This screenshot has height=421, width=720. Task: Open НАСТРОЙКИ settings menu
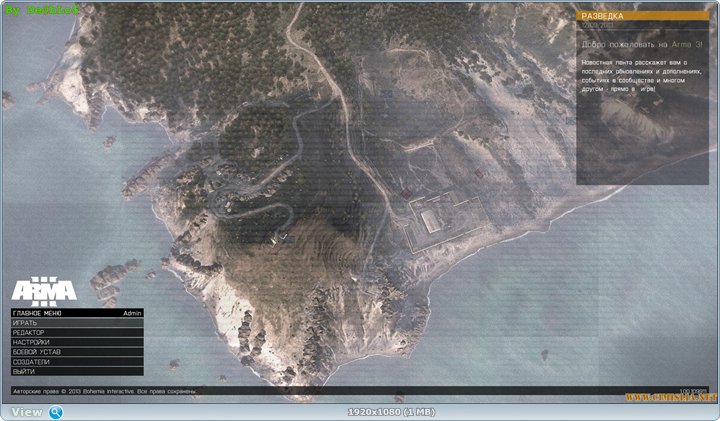tap(77, 342)
